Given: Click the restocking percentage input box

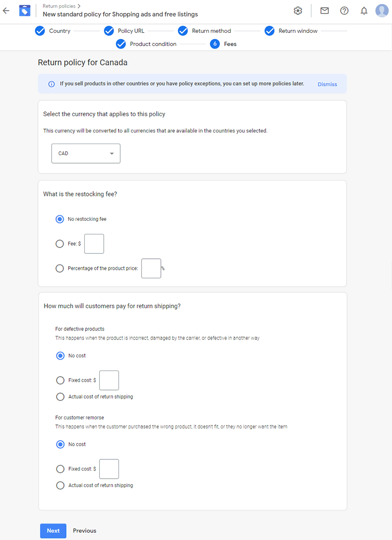Looking at the screenshot, I should [x=151, y=268].
